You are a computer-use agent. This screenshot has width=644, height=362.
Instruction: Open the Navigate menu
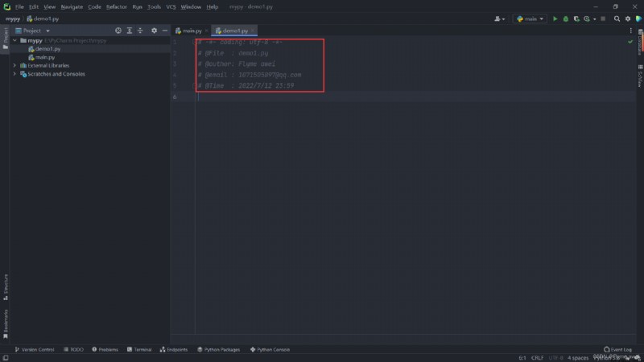pyautogui.click(x=72, y=7)
